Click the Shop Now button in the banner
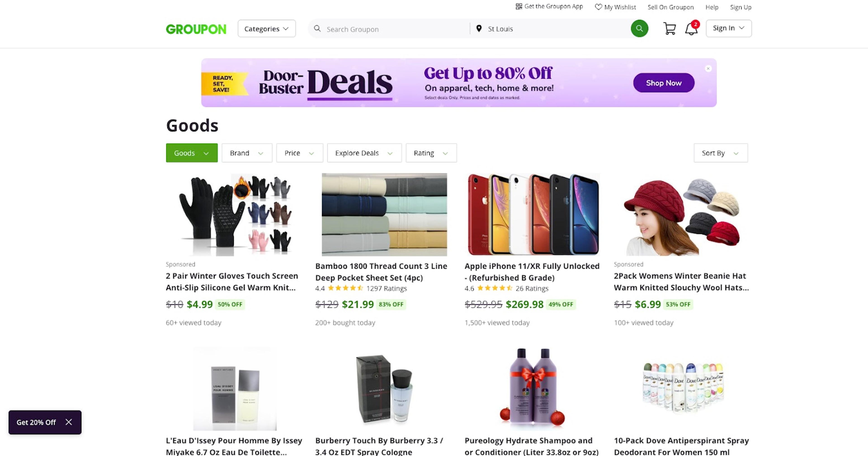 663,83
